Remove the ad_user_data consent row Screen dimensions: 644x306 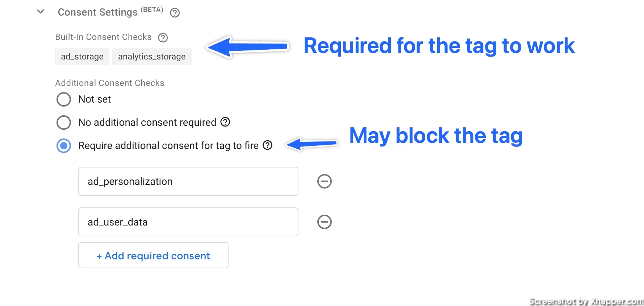[x=325, y=222]
